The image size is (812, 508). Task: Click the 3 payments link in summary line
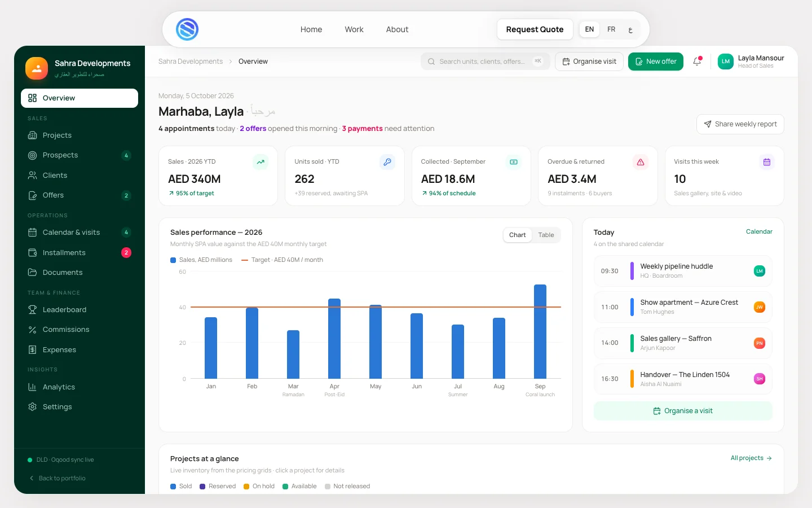pos(362,129)
